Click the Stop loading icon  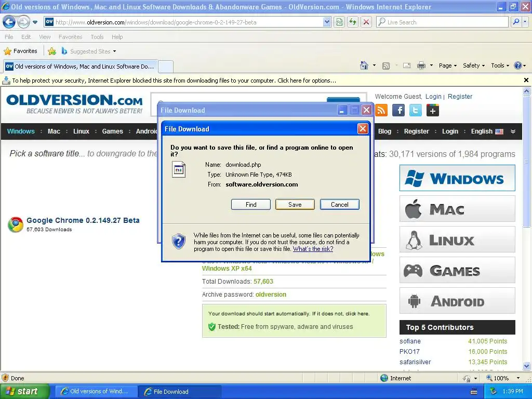click(366, 22)
